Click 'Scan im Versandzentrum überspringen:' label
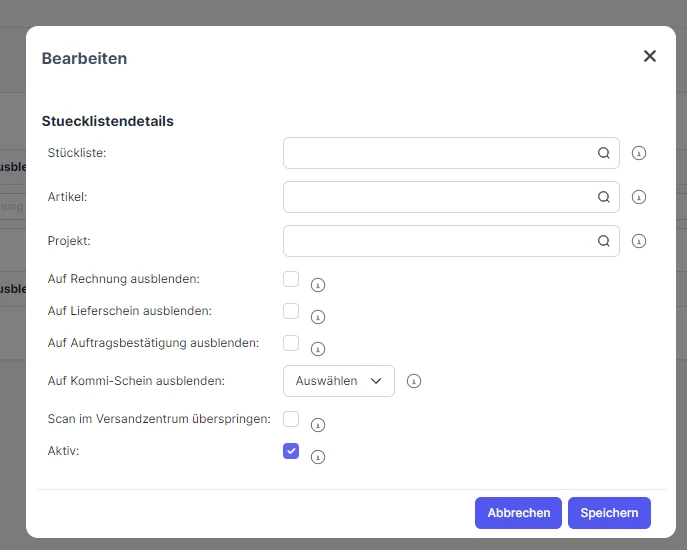687x550 pixels. pyautogui.click(x=159, y=419)
